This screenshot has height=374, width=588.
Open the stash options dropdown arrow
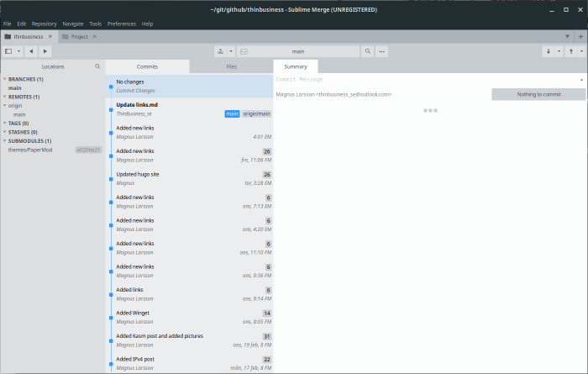coord(231,51)
